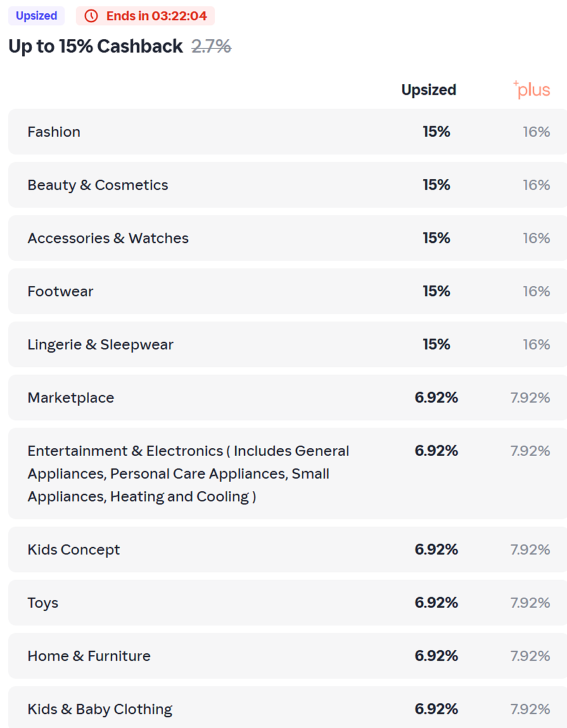This screenshot has height=728, width=567.
Task: Click the 7.92% plus rate for Toys
Action: 530,603
